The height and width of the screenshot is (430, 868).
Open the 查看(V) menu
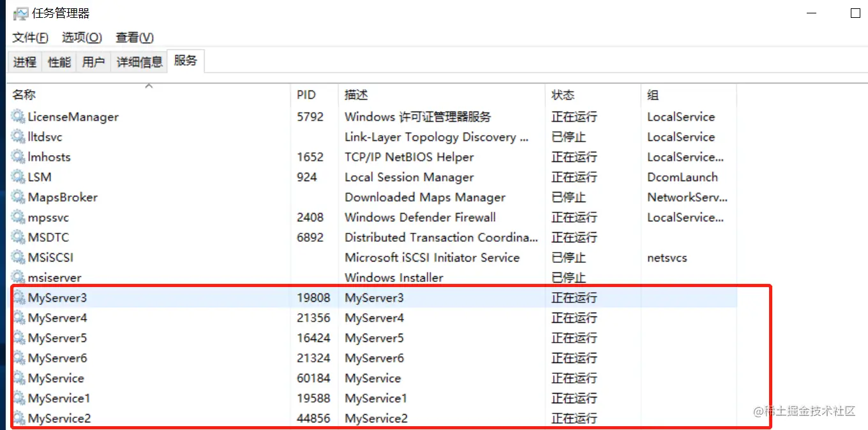135,38
